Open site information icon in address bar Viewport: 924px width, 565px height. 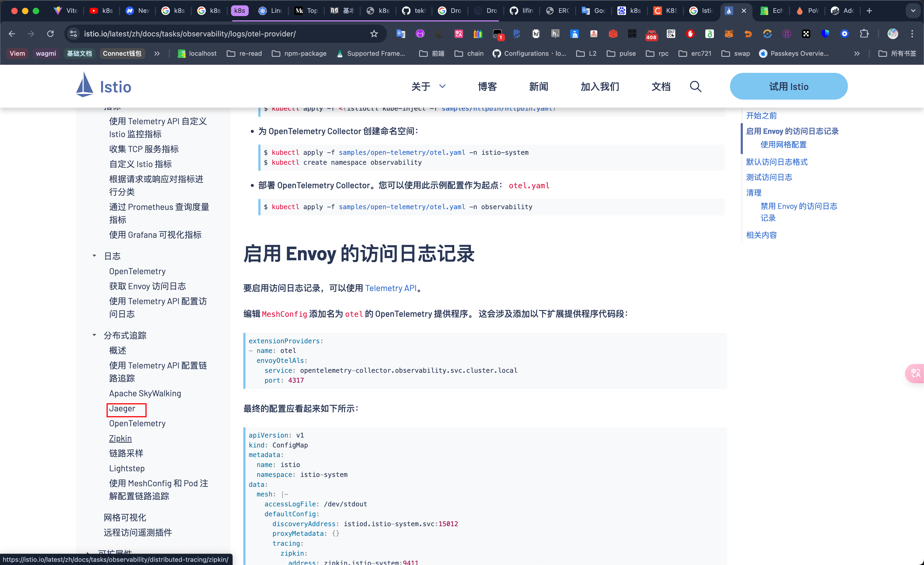(x=73, y=34)
